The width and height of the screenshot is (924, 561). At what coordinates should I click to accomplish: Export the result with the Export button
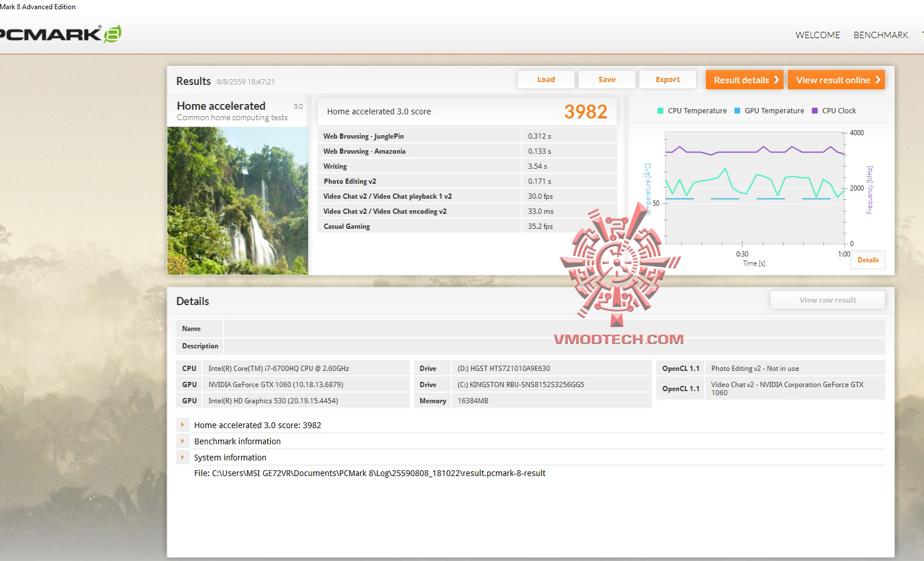click(x=667, y=80)
